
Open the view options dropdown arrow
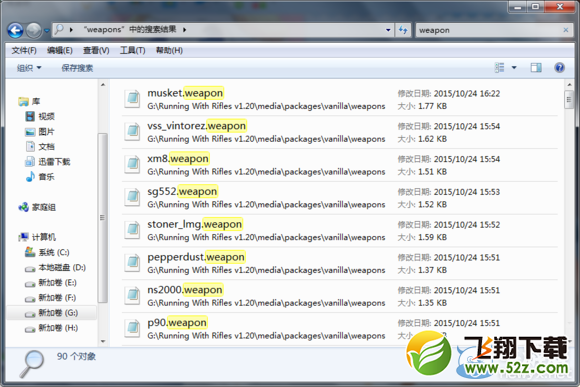pyautogui.click(x=514, y=67)
